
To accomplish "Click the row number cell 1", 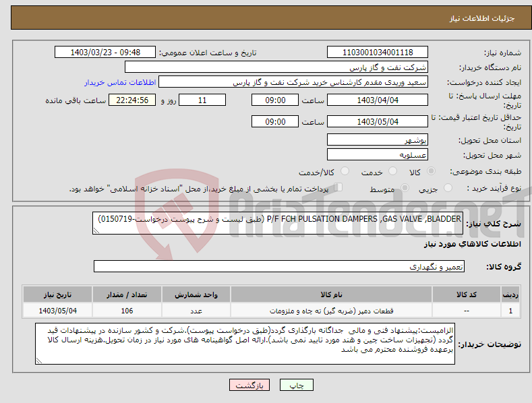I will 510,311.
